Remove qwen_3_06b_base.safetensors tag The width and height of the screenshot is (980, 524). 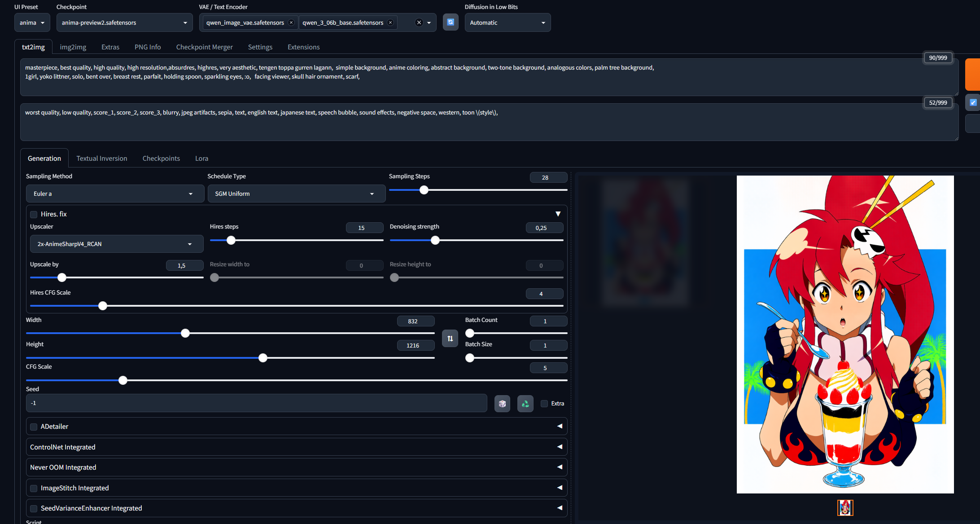pyautogui.click(x=390, y=22)
